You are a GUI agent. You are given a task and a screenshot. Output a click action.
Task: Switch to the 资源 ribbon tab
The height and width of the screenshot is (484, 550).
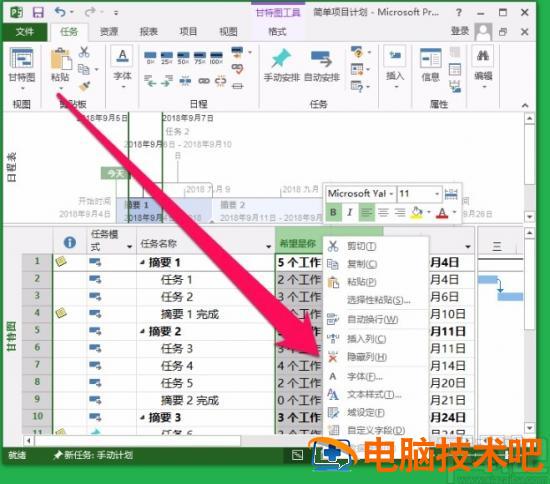pos(109,32)
